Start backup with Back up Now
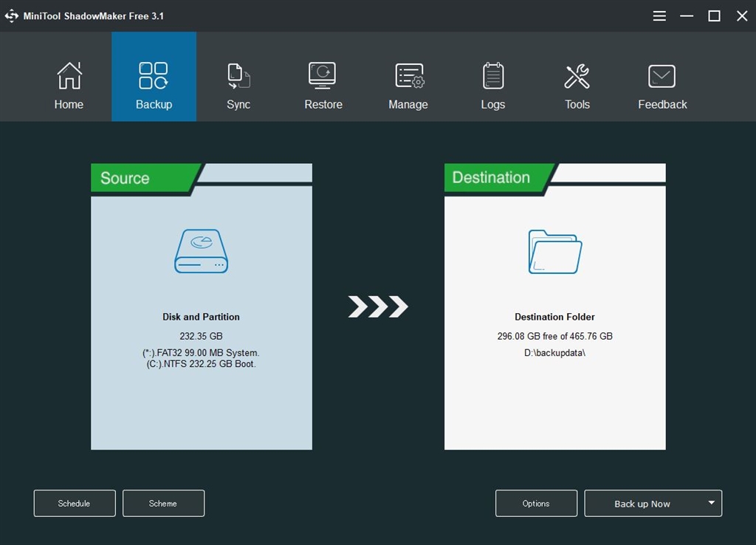Viewport: 756px width, 545px height. [x=642, y=504]
